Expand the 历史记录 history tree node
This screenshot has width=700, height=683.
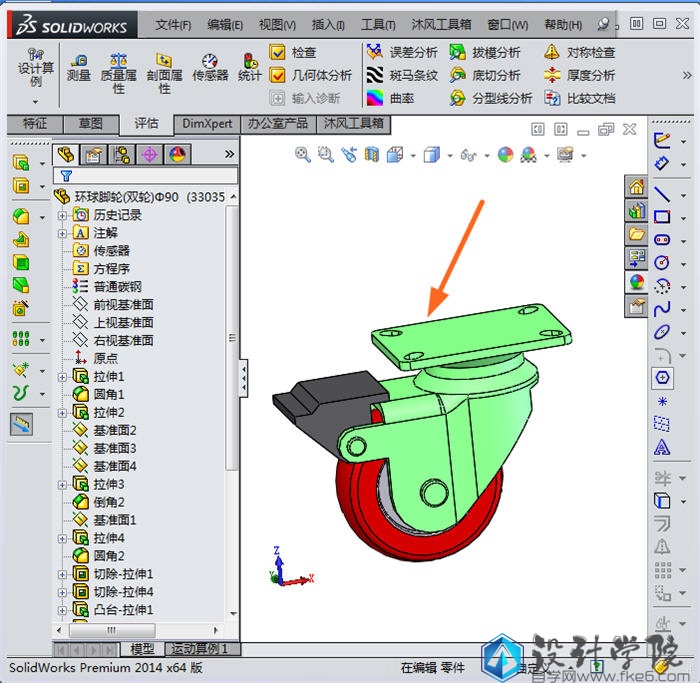[x=62, y=215]
